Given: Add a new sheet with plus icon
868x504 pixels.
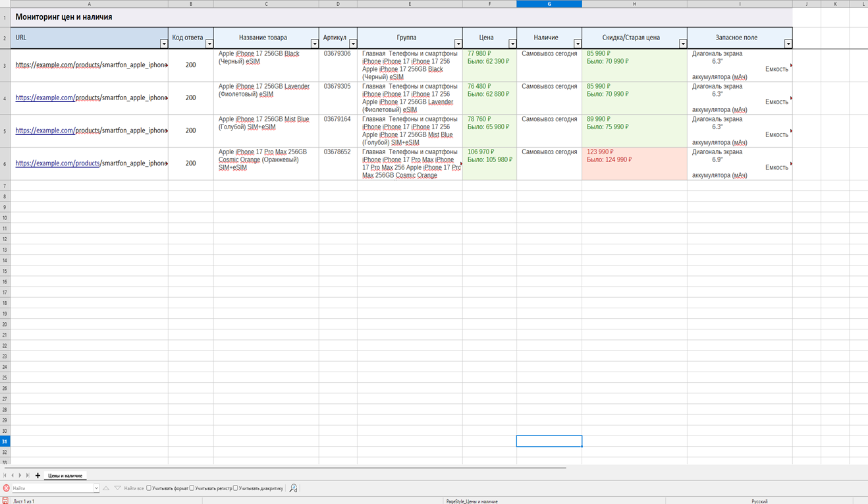Looking at the screenshot, I should 38,476.
